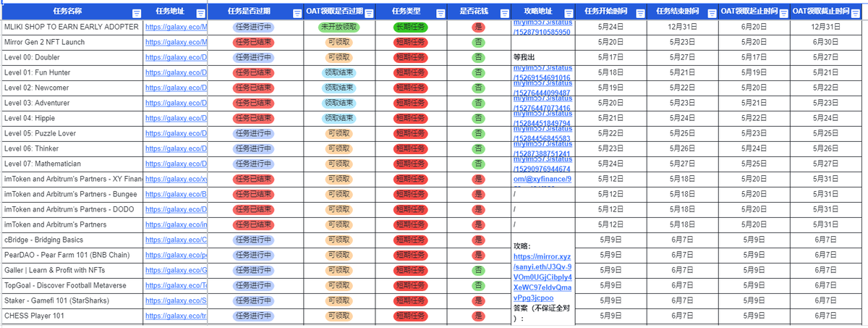This screenshot has height=328, width=868.
Task: Open the filter for OAT领取截止时间 column
Action: pos(855,13)
